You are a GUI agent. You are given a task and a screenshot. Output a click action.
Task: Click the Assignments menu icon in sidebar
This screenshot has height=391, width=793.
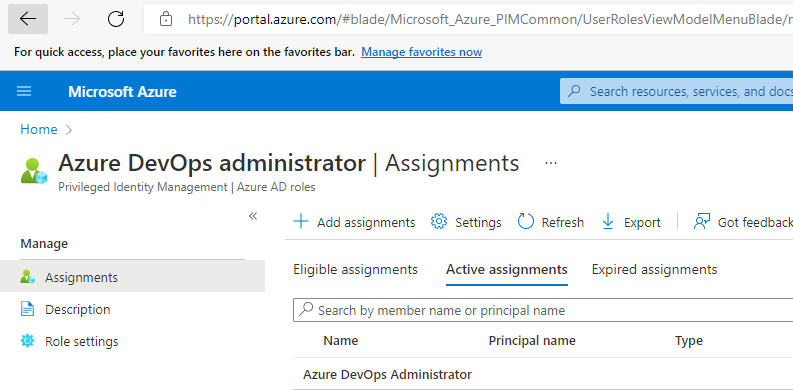[x=27, y=277]
